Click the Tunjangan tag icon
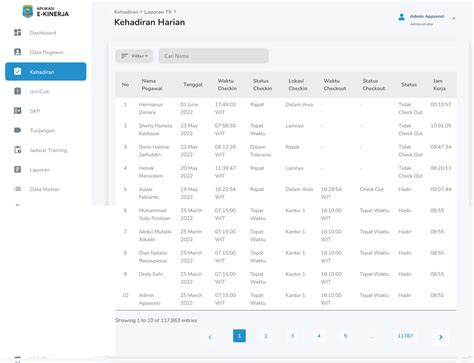The height and width of the screenshot is (363, 474). [x=18, y=130]
